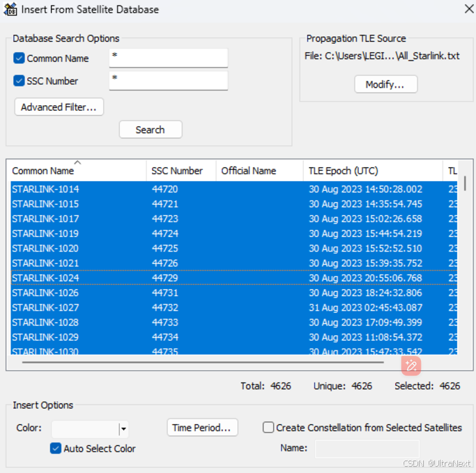Viewport: 476px width, 473px height.
Task: Click epoch 31 Aug 2023 02:45:43.087
Action: pos(365,307)
